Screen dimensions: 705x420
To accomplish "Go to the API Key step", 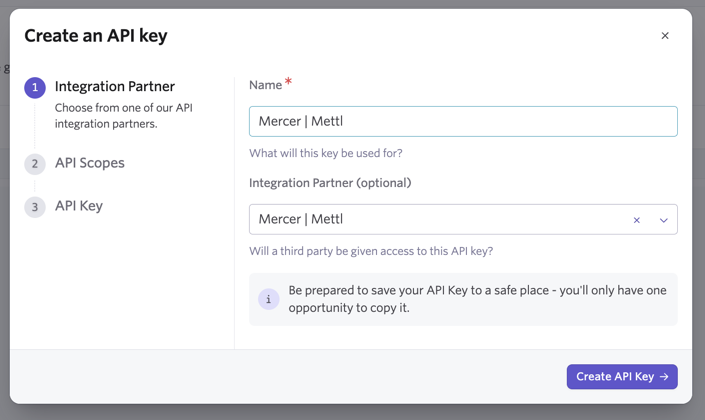I will point(79,206).
